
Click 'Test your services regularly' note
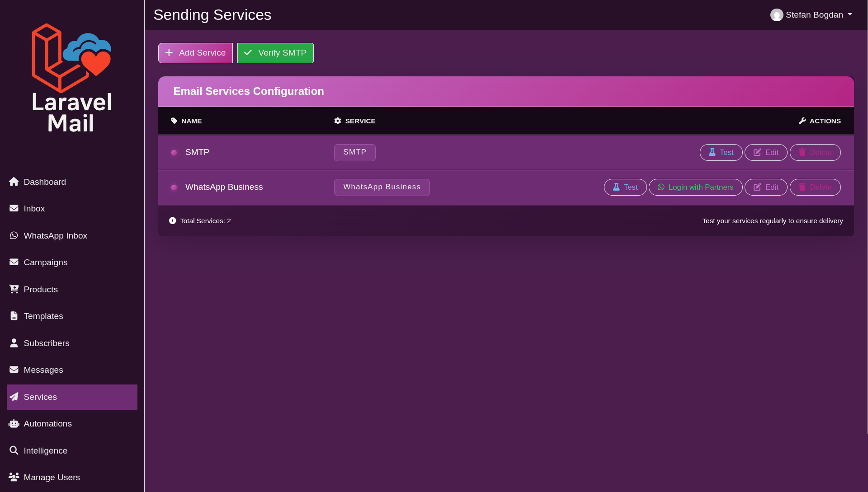(x=773, y=221)
